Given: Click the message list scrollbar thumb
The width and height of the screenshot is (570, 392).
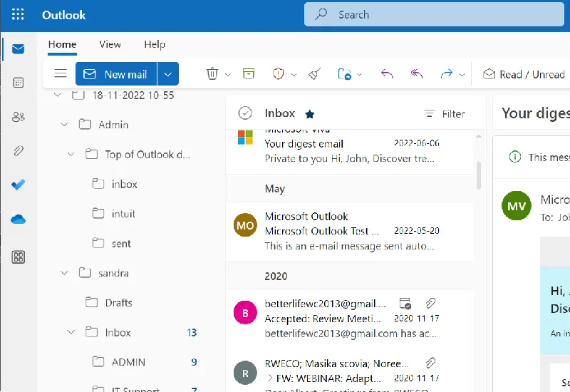Looking at the screenshot, I should point(479,175).
